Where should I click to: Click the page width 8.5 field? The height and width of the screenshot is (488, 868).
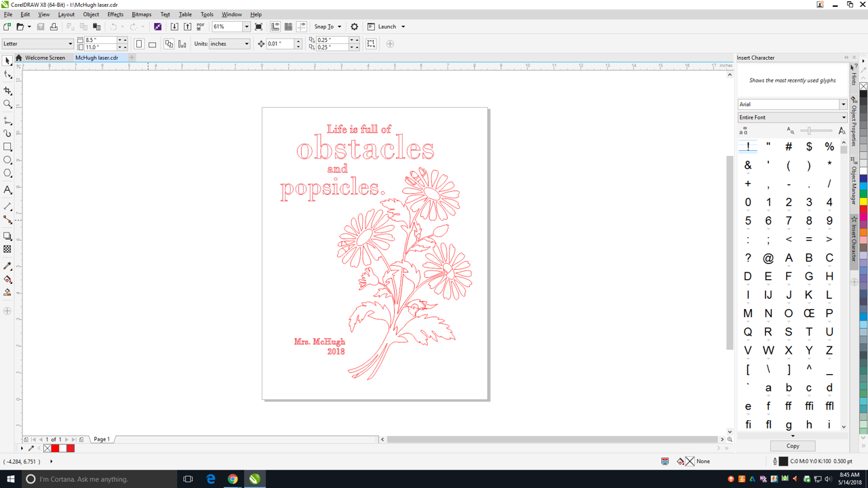tap(100, 41)
